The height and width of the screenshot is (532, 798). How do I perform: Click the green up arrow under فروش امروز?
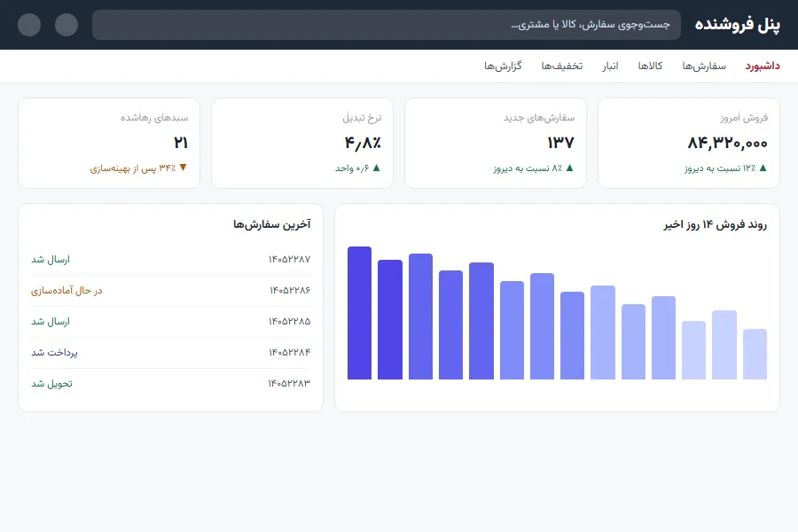(x=763, y=168)
